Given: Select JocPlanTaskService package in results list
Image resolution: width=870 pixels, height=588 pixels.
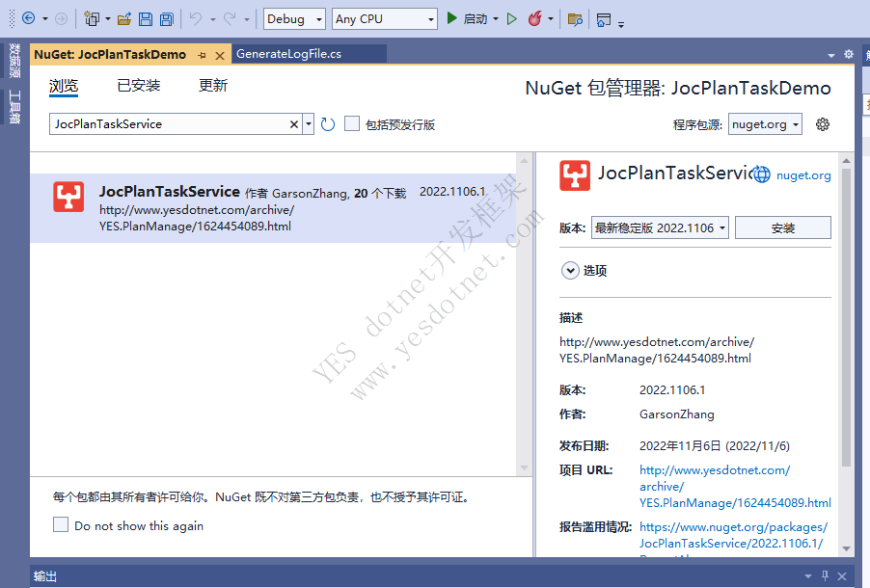Looking at the screenshot, I should coord(273,208).
